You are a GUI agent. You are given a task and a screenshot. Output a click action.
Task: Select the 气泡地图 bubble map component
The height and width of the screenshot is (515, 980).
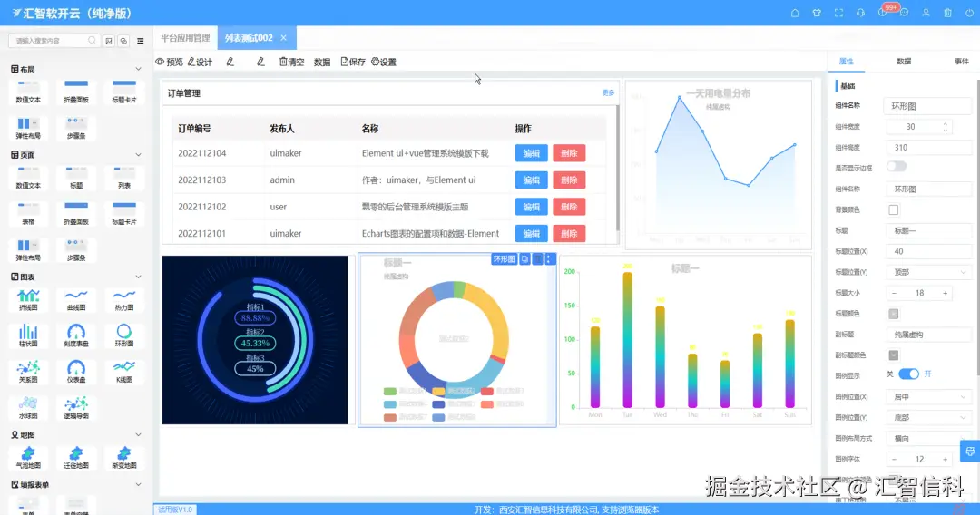click(x=28, y=458)
